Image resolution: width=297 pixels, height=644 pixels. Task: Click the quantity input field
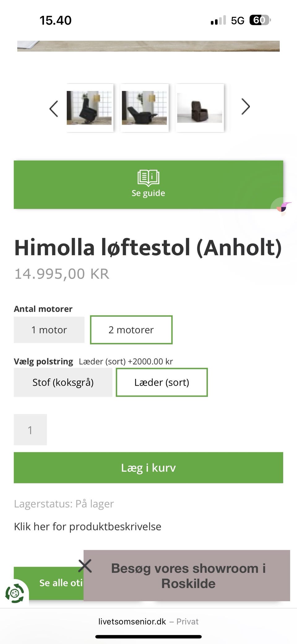tap(30, 430)
